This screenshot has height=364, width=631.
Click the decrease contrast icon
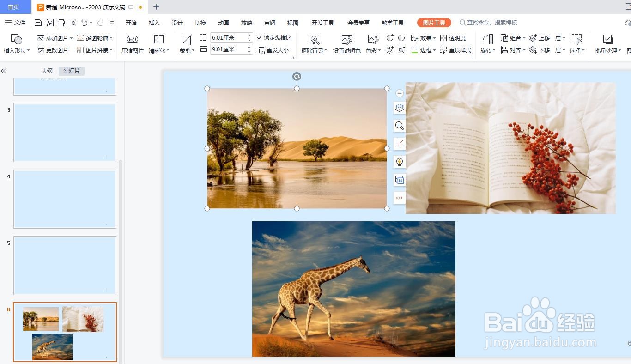(x=401, y=38)
